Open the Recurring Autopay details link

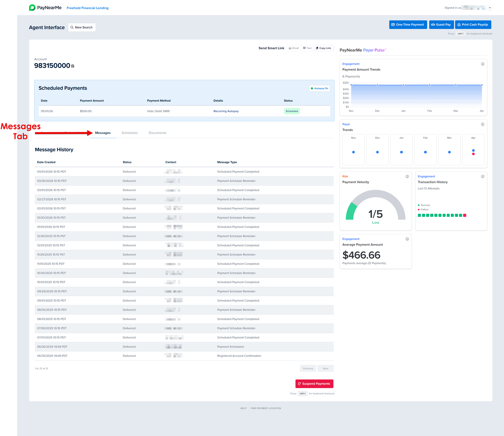(226, 111)
